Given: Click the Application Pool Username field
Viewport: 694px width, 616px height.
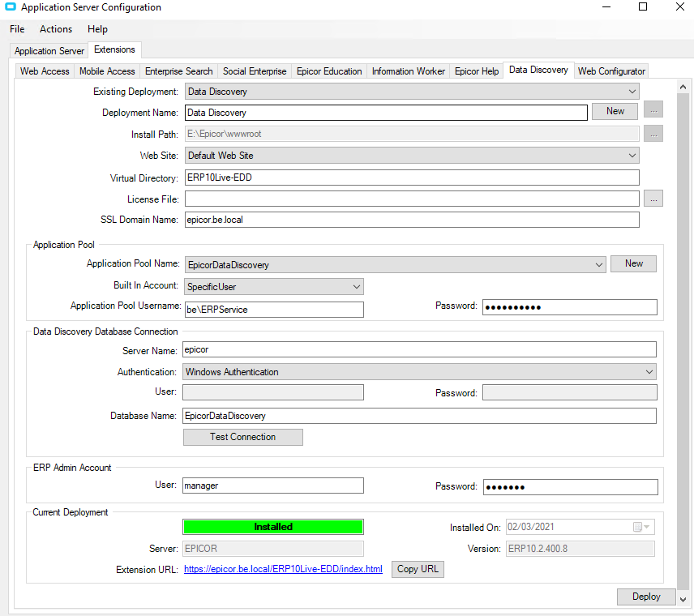Looking at the screenshot, I should click(274, 310).
